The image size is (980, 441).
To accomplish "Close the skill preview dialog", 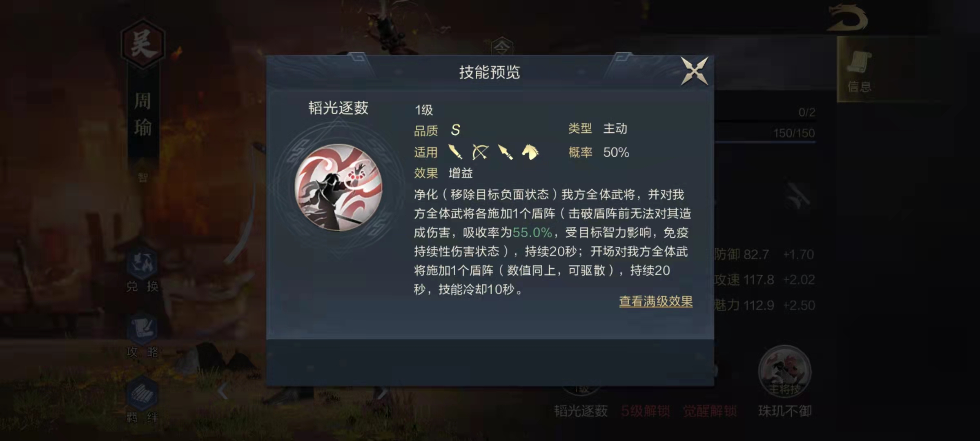I will point(694,71).
